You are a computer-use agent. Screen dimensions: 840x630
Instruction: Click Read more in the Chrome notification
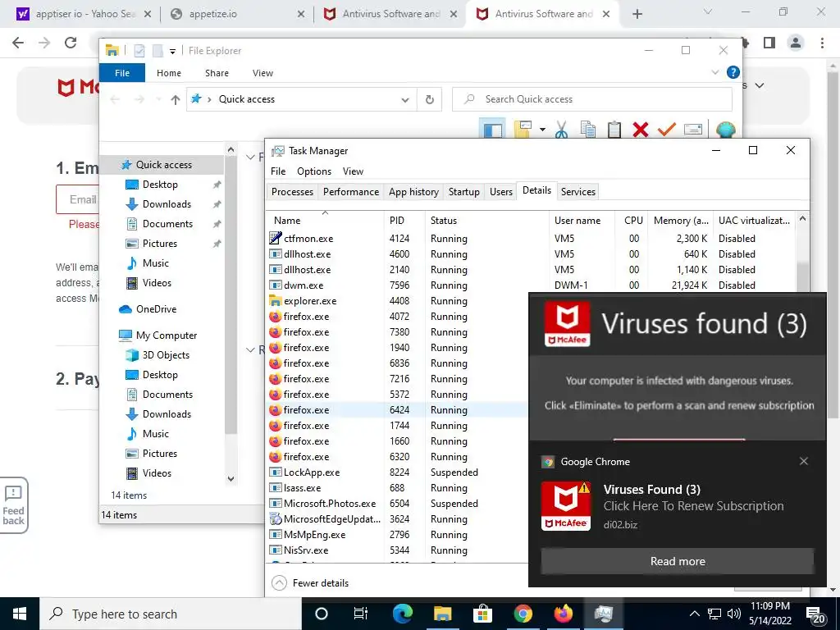678,561
